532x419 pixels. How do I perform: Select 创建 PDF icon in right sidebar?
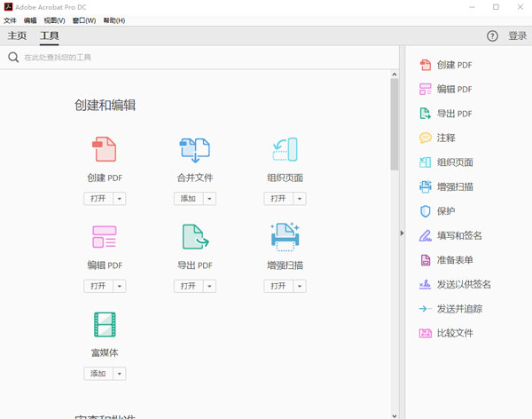(x=425, y=65)
